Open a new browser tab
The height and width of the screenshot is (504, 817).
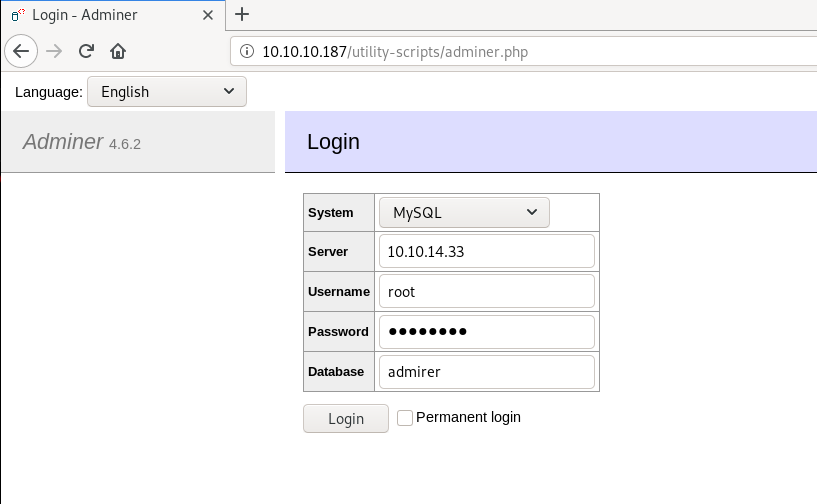point(241,14)
